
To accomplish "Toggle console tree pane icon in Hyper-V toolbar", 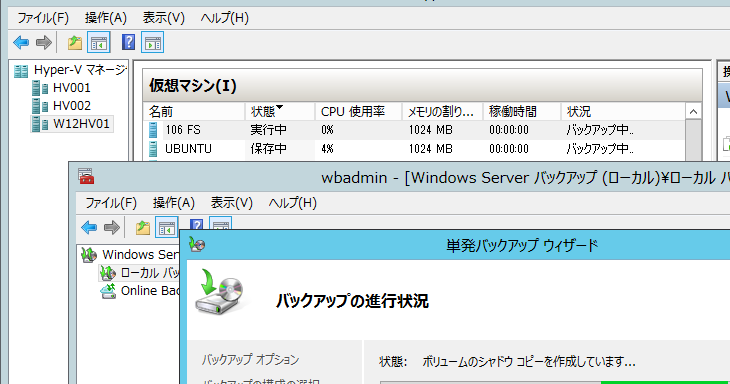I will [x=99, y=43].
